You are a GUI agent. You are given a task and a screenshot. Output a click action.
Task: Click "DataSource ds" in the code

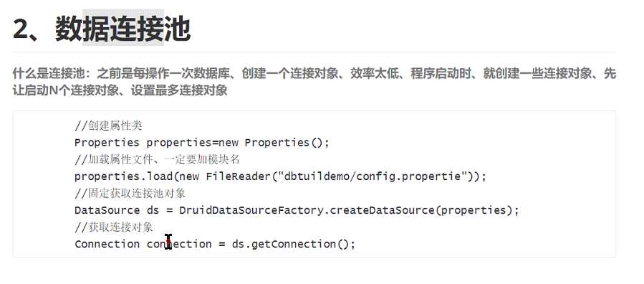[117, 210]
